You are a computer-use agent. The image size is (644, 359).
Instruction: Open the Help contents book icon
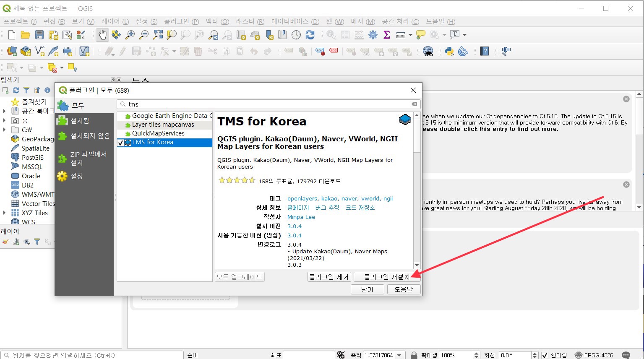[x=485, y=51]
